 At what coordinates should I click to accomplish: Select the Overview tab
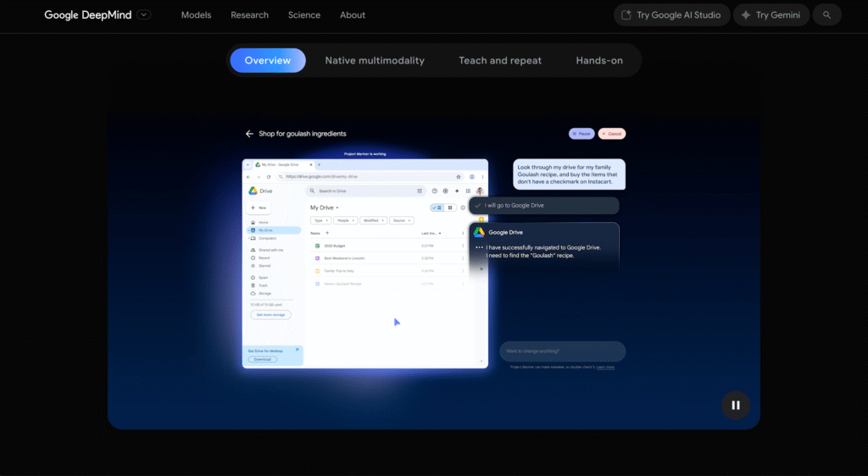point(267,60)
